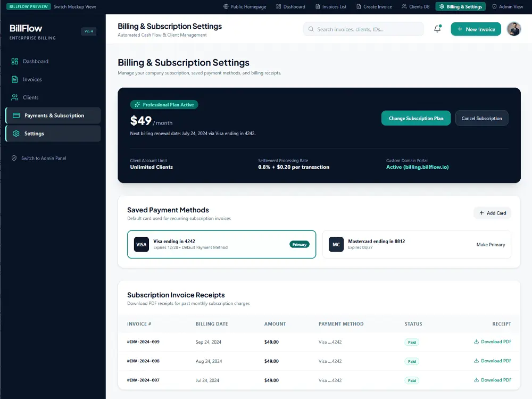Screen dimensions: 532x399
Task: Click download icon for invoice #INV-2024-009
Action: point(476,342)
